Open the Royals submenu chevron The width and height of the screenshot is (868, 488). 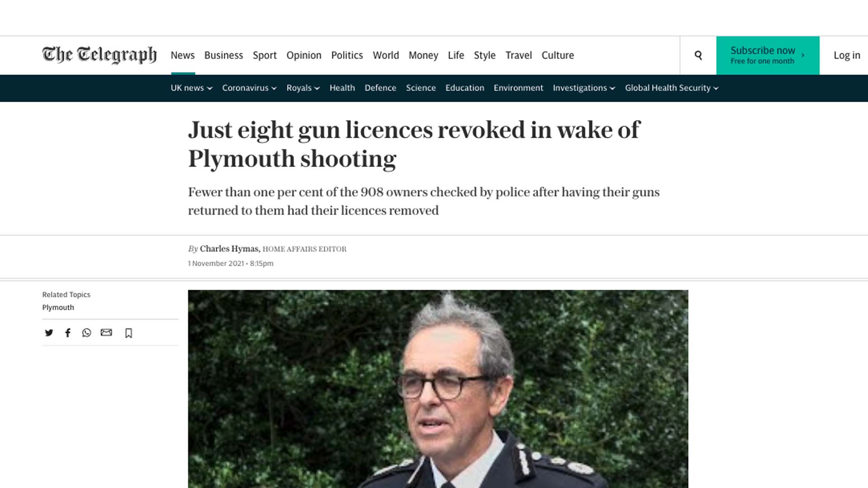click(x=317, y=88)
